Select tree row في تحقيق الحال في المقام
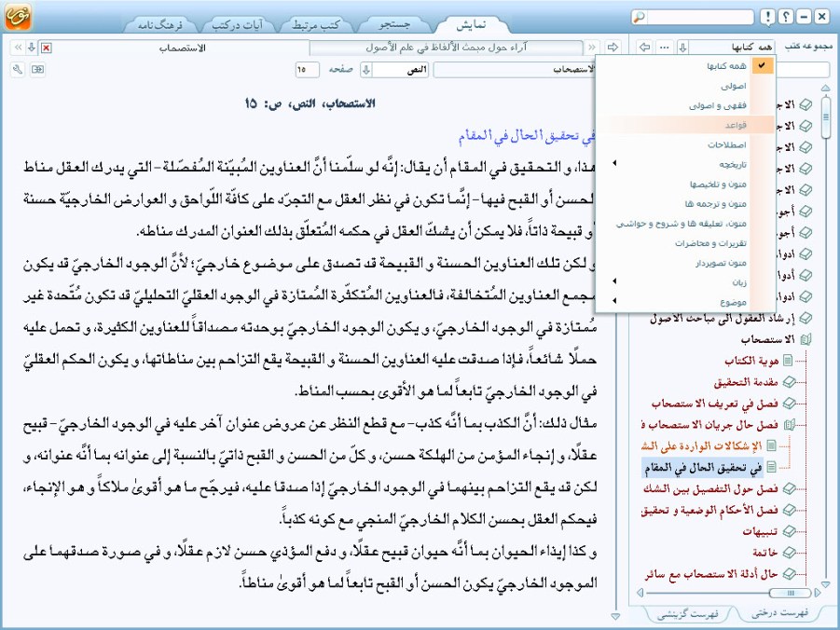This screenshot has width=840, height=630. 702,467
